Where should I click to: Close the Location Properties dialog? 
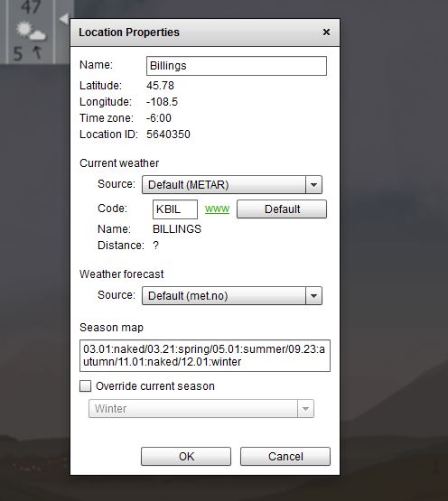click(x=326, y=32)
